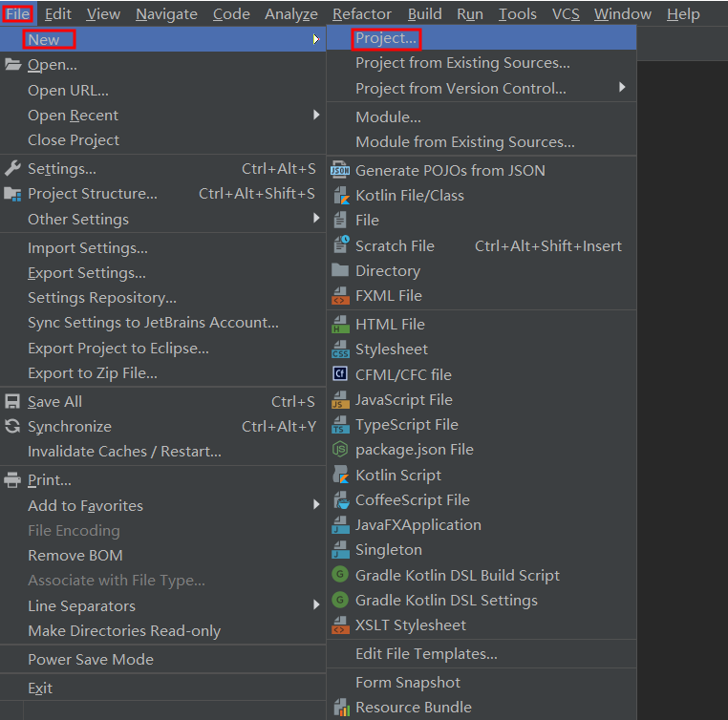
Task: Open the Navigate menu
Action: (x=166, y=14)
